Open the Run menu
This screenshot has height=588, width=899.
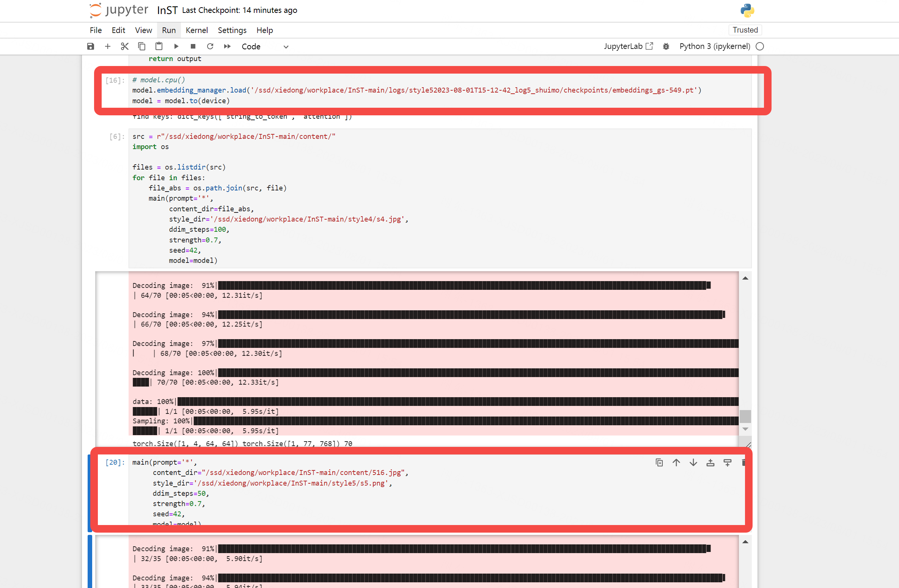(169, 30)
